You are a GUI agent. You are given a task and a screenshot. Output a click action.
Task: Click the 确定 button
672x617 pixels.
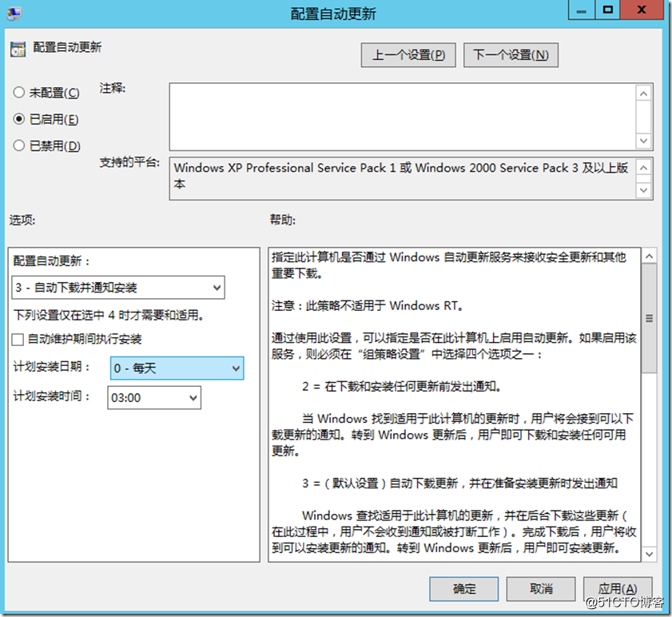(464, 589)
